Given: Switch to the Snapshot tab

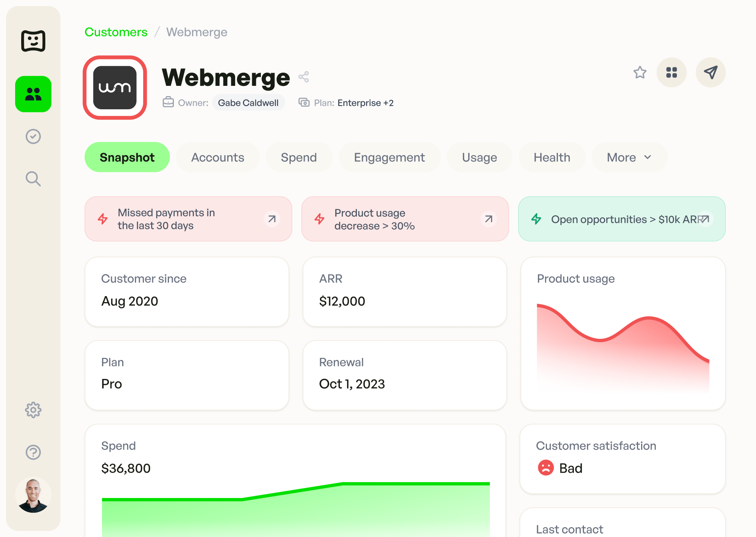Looking at the screenshot, I should (127, 157).
